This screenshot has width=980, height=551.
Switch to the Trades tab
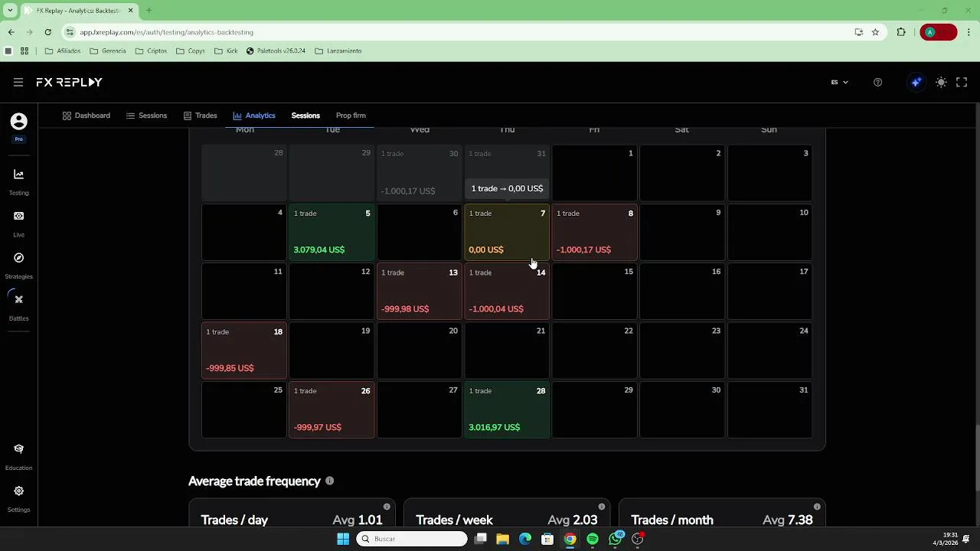point(200,116)
